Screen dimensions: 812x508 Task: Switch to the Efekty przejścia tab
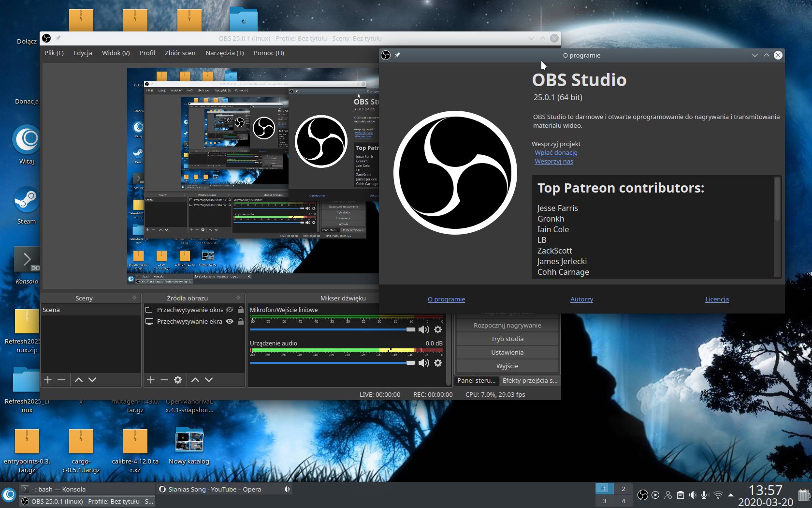530,380
